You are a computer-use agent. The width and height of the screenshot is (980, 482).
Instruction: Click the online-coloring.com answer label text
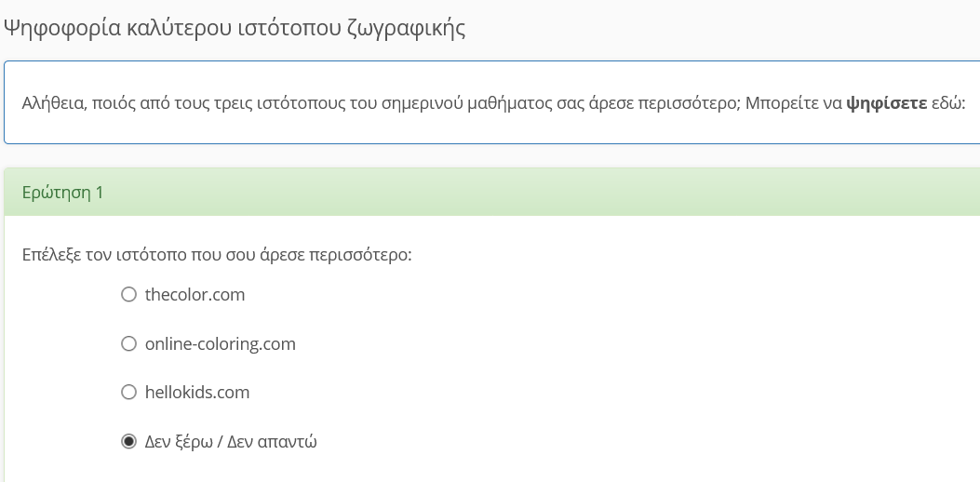(220, 344)
